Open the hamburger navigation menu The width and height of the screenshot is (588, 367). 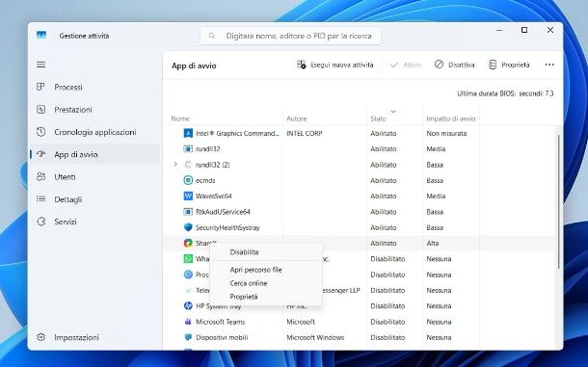40,65
